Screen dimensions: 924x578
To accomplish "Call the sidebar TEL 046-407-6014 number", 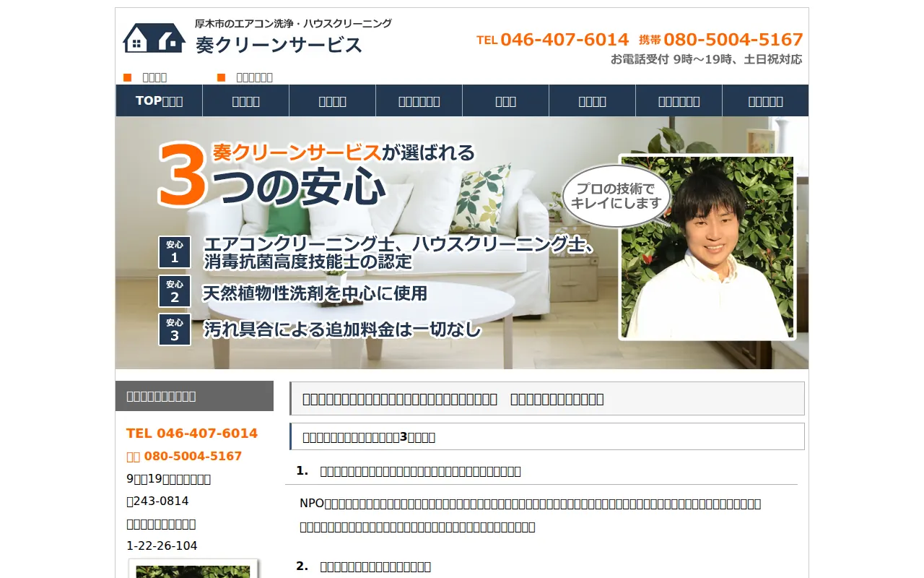I will (192, 433).
